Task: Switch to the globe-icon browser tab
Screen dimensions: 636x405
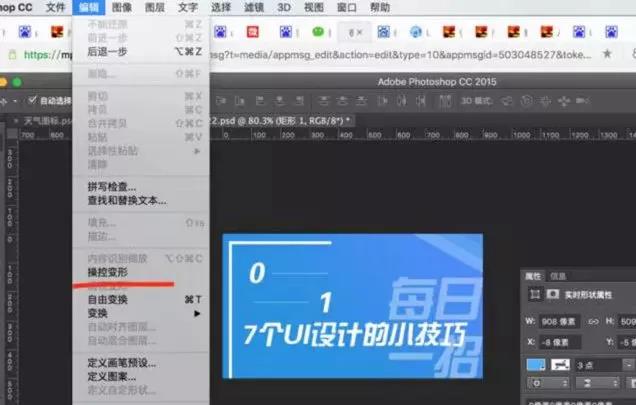Action: click(416, 32)
